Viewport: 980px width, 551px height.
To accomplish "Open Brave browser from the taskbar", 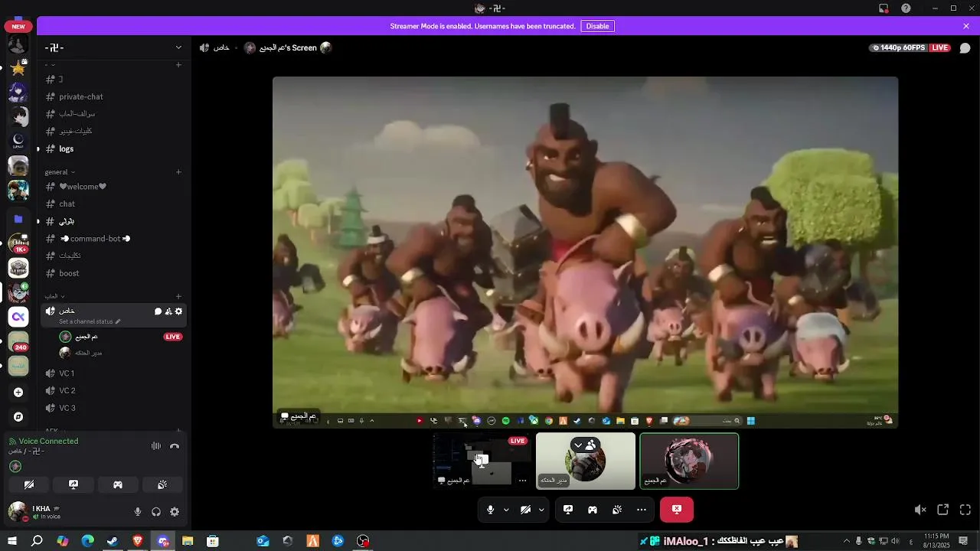I will [x=138, y=541].
